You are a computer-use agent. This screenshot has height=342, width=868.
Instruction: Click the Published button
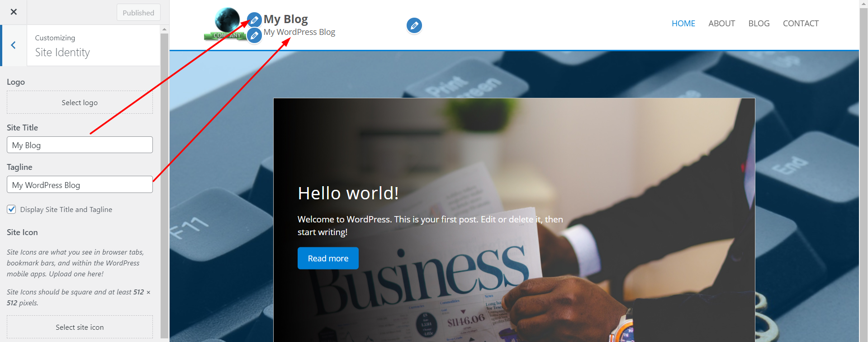(138, 13)
